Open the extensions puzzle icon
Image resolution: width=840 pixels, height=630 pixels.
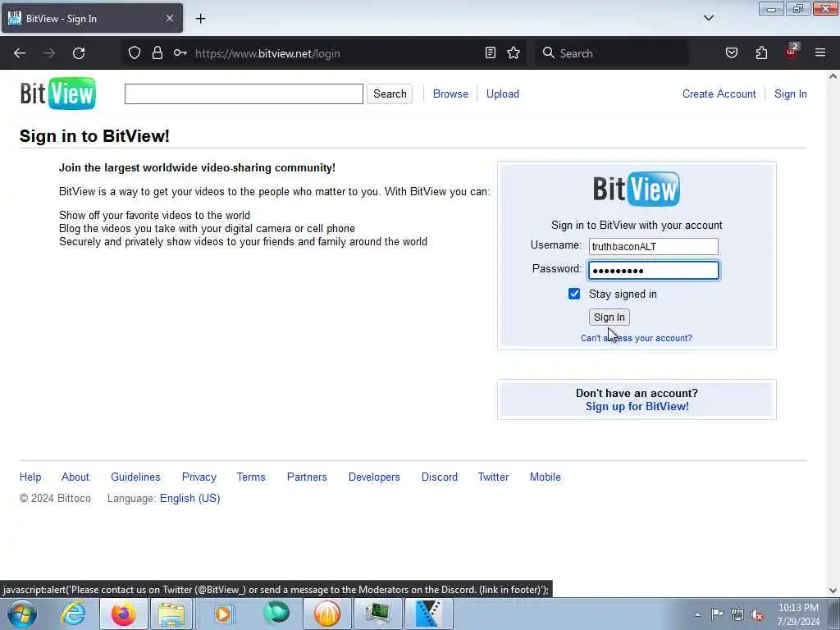click(761, 52)
